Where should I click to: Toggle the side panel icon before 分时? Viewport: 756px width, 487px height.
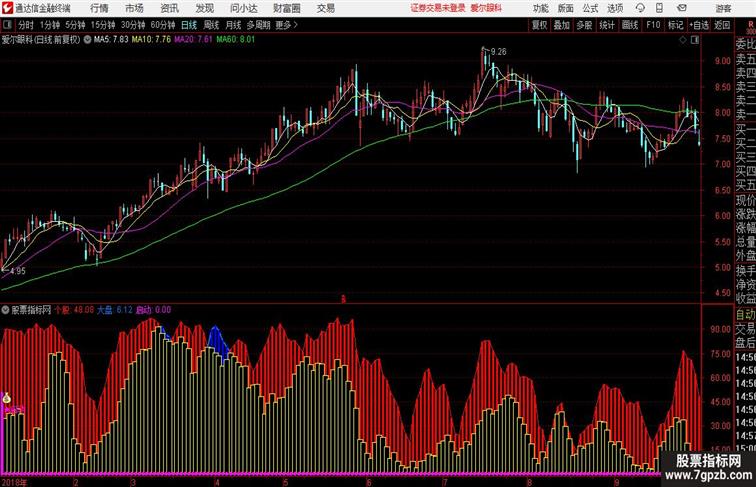7,25
